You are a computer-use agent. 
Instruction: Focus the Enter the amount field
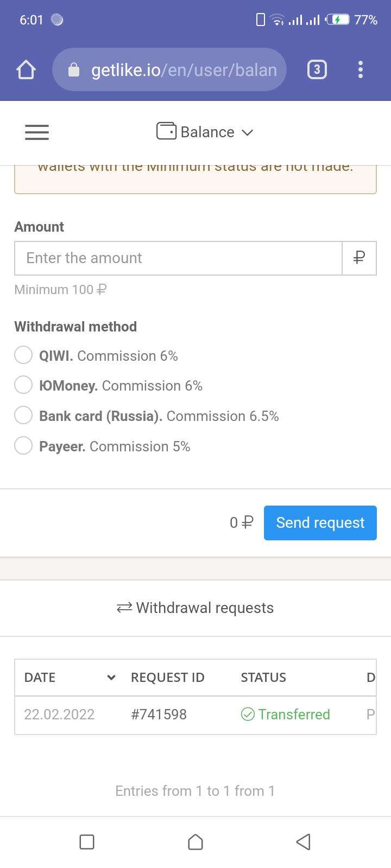point(179,258)
